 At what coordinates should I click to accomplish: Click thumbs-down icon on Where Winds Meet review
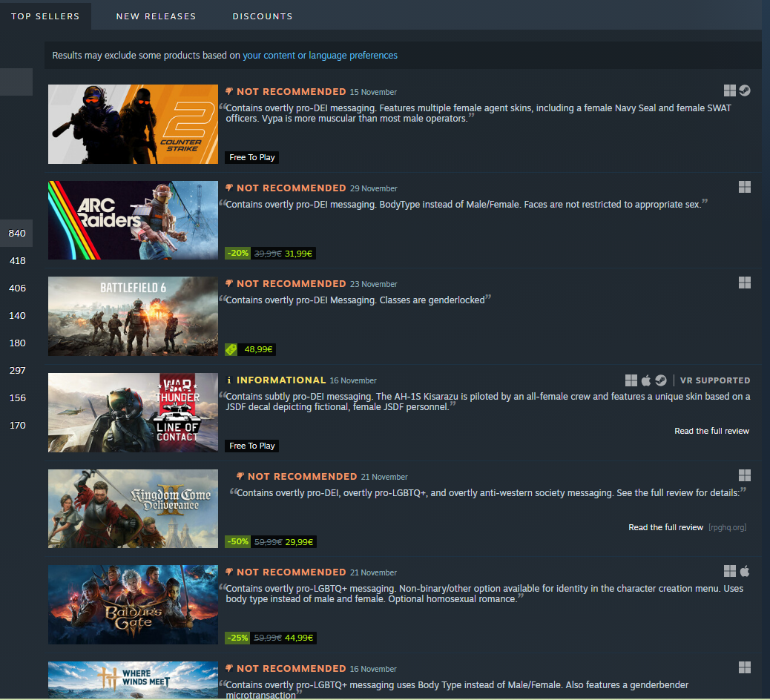click(x=228, y=668)
